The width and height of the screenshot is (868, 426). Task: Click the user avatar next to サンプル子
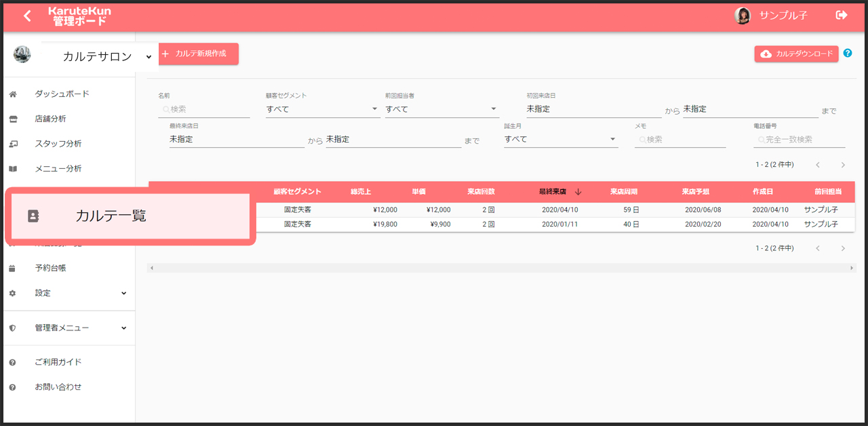click(x=743, y=16)
